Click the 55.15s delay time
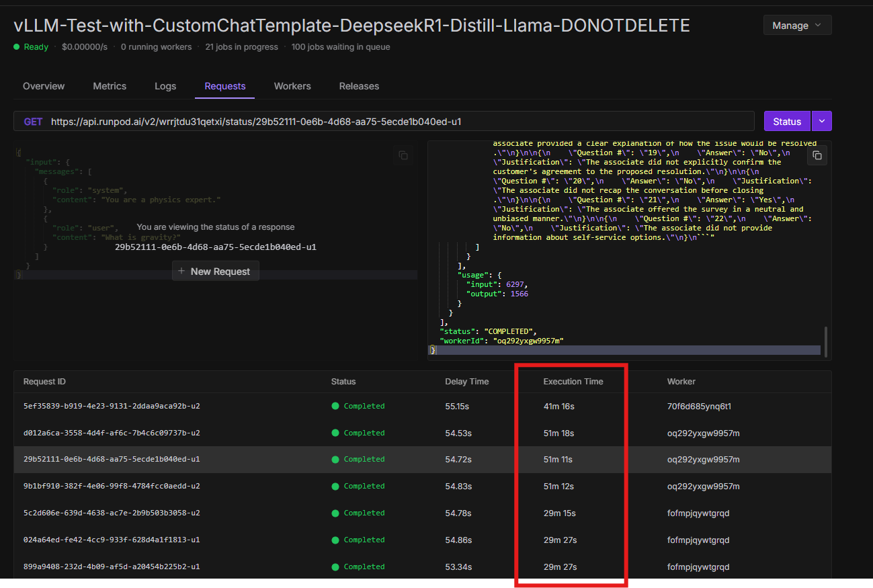The image size is (873, 588). pos(458,406)
